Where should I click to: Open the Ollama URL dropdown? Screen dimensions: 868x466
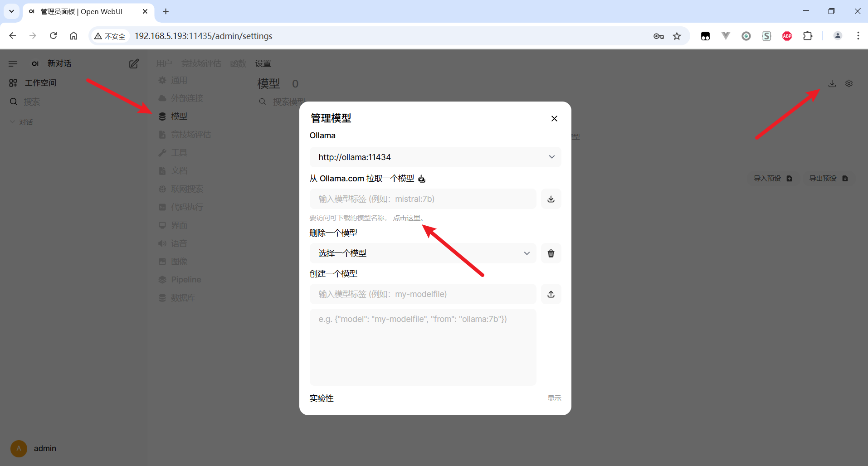435,157
